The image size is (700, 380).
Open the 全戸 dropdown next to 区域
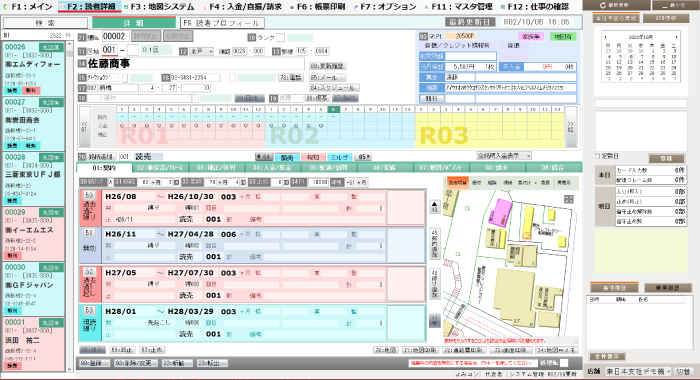coord(202,51)
